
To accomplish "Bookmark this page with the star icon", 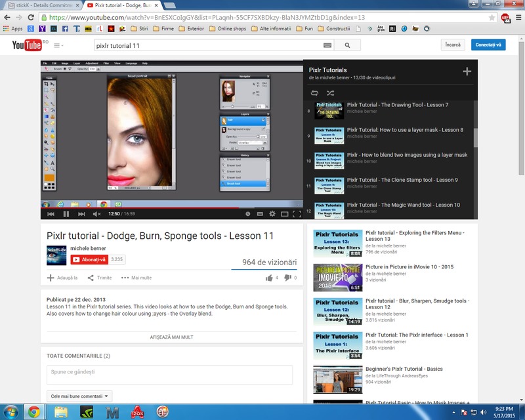I will coord(492,18).
